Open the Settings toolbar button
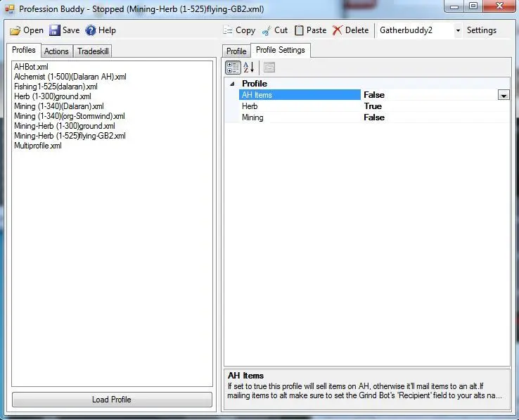519x420 pixels. [x=482, y=30]
